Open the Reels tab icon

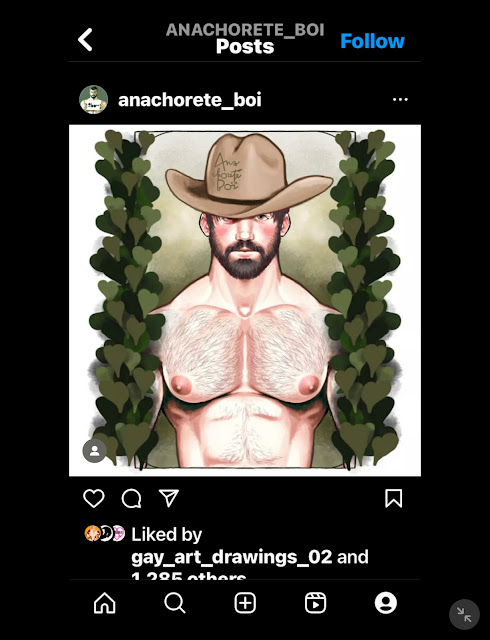pyautogui.click(x=316, y=603)
